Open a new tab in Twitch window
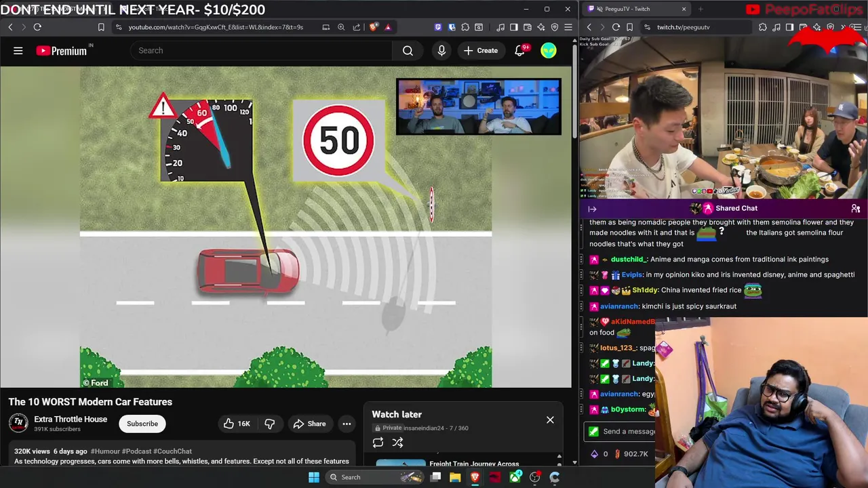Image resolution: width=868 pixels, height=488 pixels. (701, 9)
